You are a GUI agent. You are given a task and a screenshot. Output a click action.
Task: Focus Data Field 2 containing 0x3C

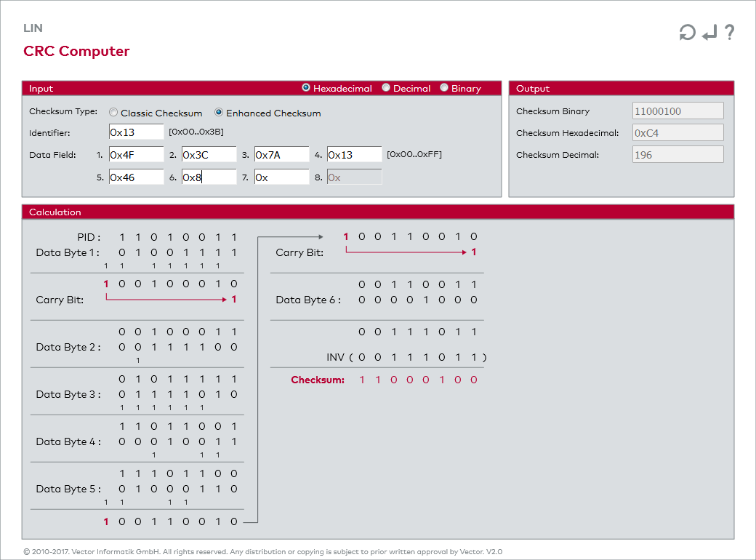coord(209,155)
